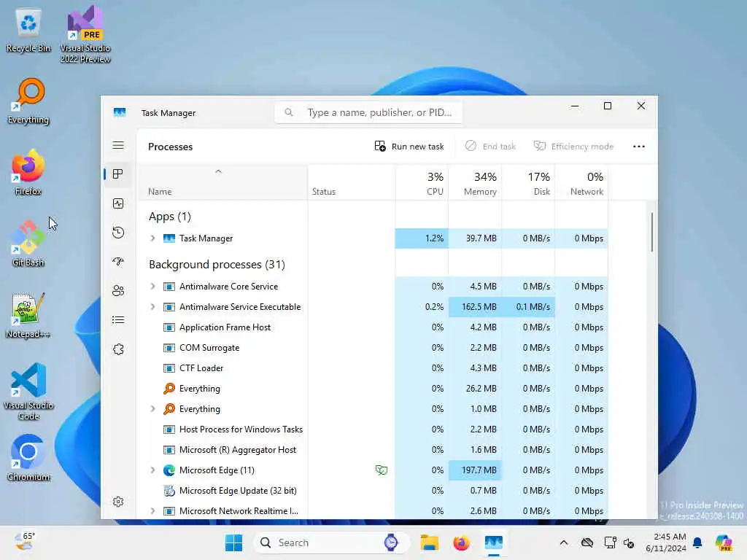Screen dimensions: 747x560
Task: Select Visual Studio Code desktop shortcut
Action: point(28,392)
